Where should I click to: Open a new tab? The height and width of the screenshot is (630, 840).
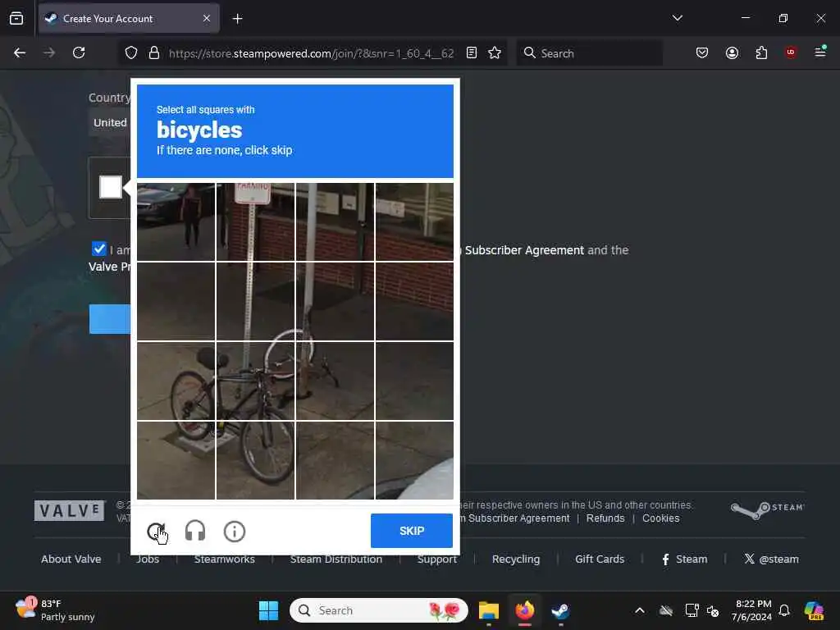point(237,19)
